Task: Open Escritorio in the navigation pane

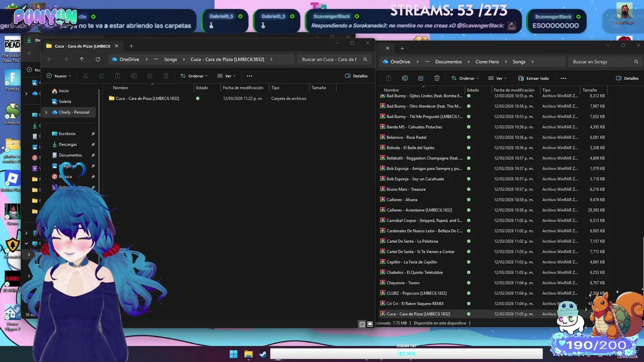Action: pos(67,134)
